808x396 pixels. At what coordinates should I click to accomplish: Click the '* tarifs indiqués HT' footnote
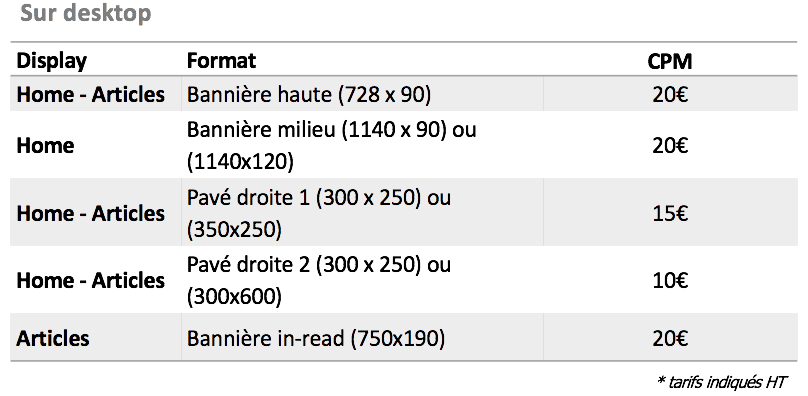722,382
